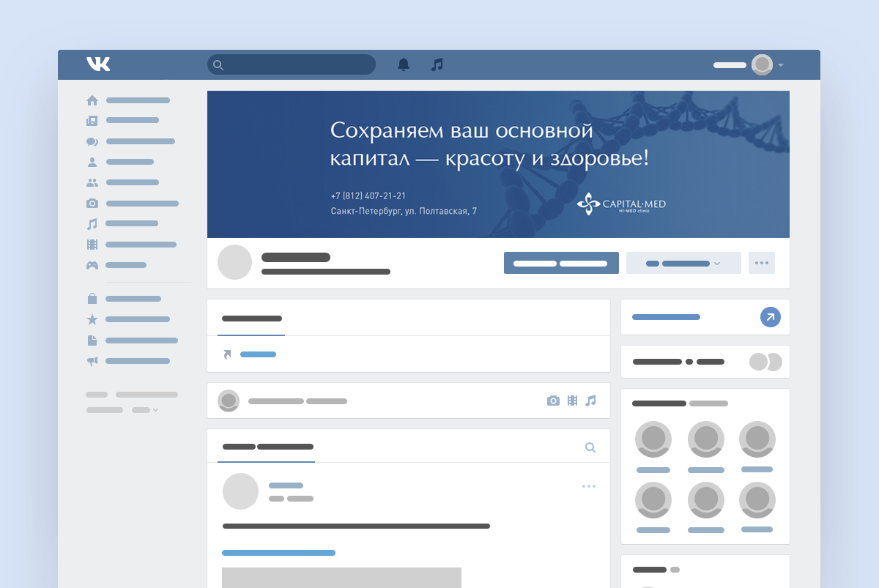Go to home page via house icon
Image resolution: width=879 pixels, height=588 pixels.
(92, 100)
